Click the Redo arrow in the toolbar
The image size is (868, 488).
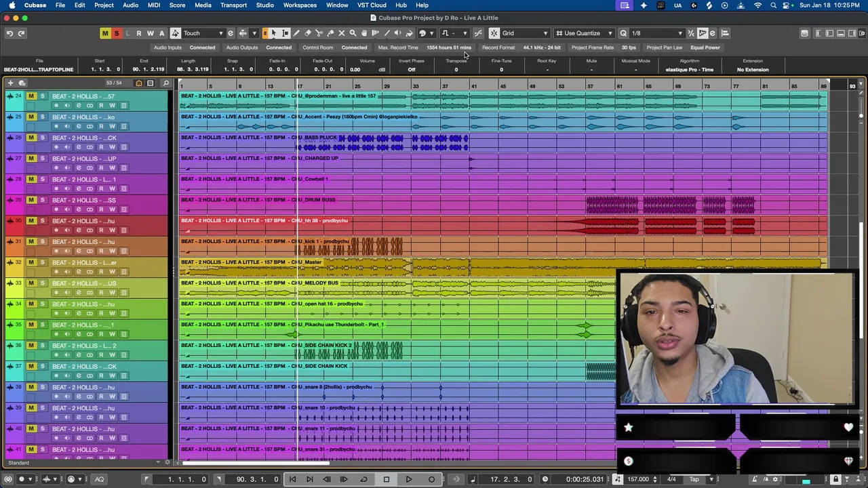21,33
